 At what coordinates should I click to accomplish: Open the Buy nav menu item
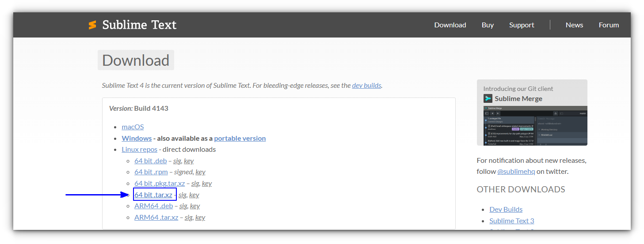tap(488, 25)
